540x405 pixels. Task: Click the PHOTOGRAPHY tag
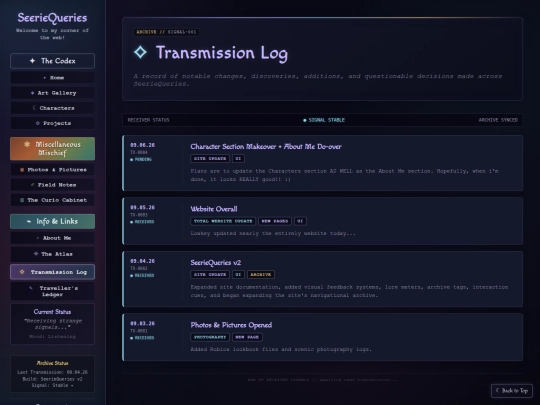(x=210, y=337)
